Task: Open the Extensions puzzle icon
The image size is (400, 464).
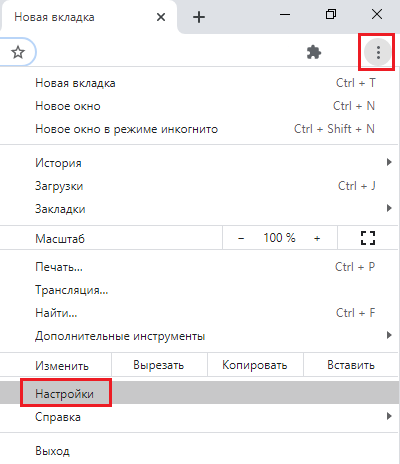Action: point(314,52)
